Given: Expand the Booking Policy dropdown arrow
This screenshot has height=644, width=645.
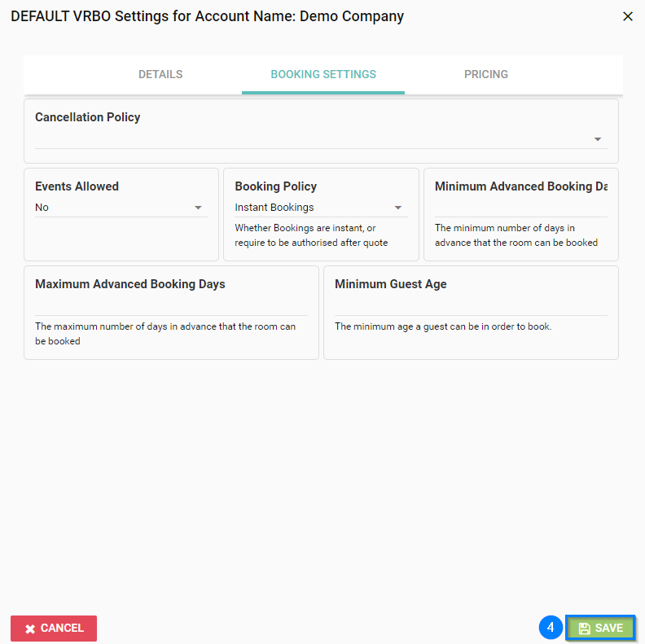Looking at the screenshot, I should [x=397, y=208].
